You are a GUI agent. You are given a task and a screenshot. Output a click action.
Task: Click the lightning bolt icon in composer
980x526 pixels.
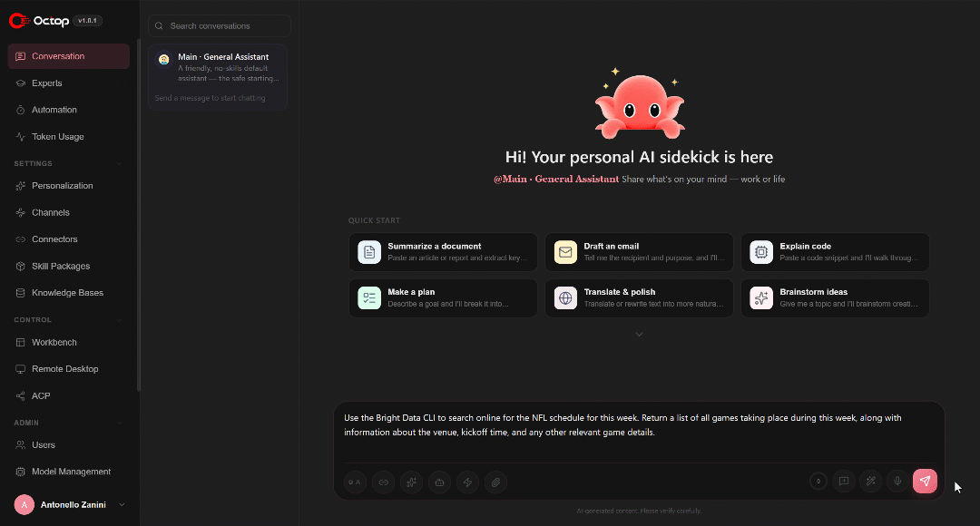[x=467, y=482]
